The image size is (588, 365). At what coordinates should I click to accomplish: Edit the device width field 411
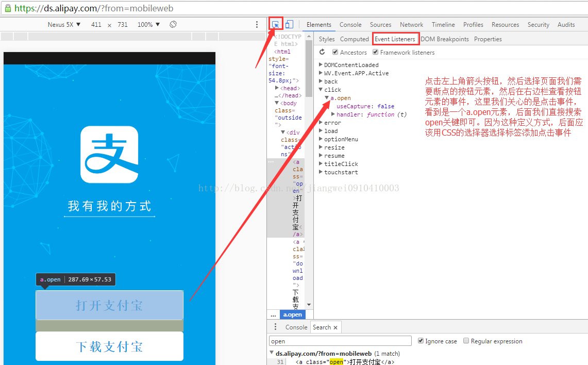click(96, 24)
